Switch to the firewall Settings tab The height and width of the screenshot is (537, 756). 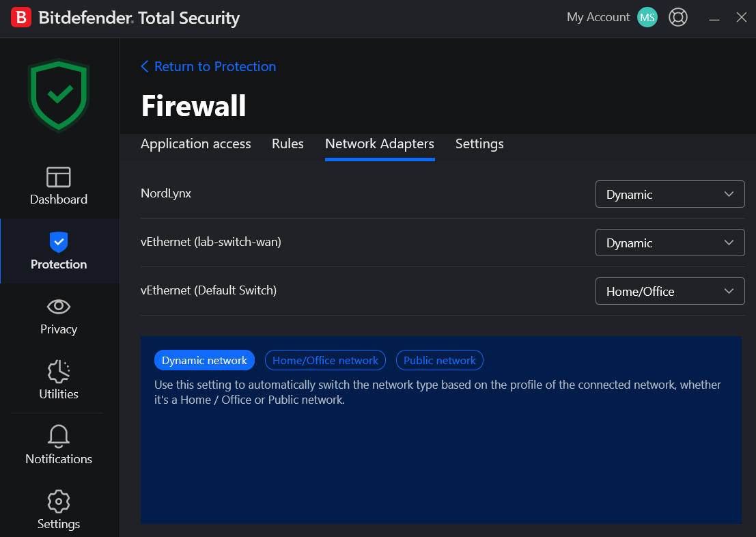tap(479, 143)
